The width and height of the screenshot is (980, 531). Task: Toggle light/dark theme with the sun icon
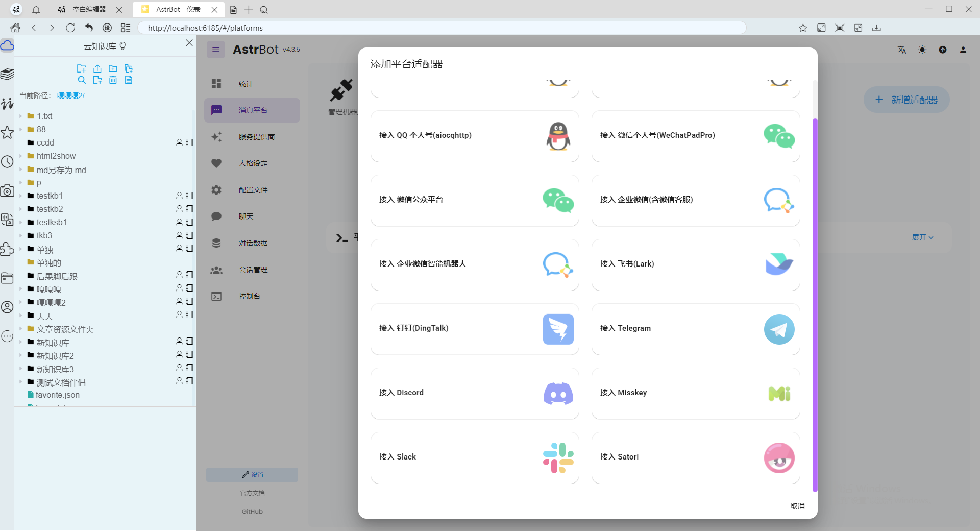click(922, 50)
